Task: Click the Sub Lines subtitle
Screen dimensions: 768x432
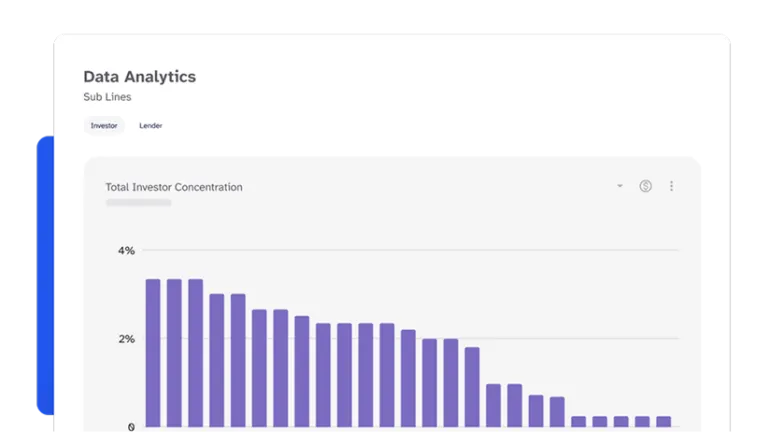Action: coord(107,97)
